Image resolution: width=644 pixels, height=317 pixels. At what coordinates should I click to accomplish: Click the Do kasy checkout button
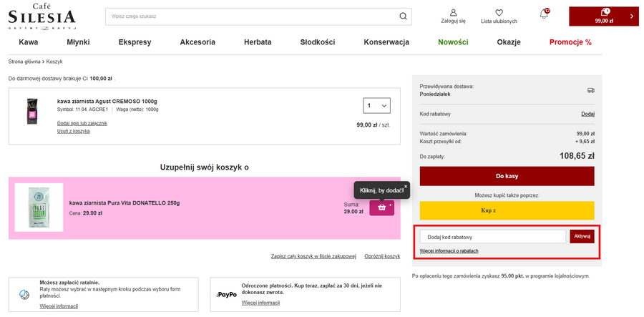(x=507, y=176)
